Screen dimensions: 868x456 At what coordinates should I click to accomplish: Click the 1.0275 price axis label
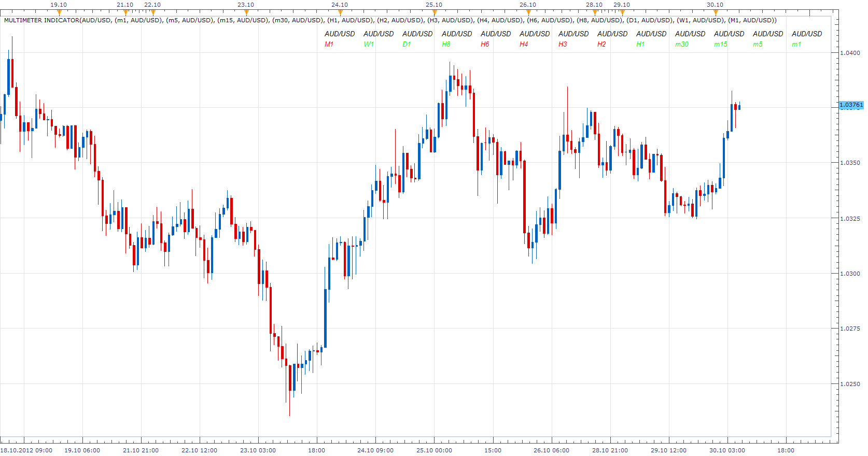pos(850,329)
